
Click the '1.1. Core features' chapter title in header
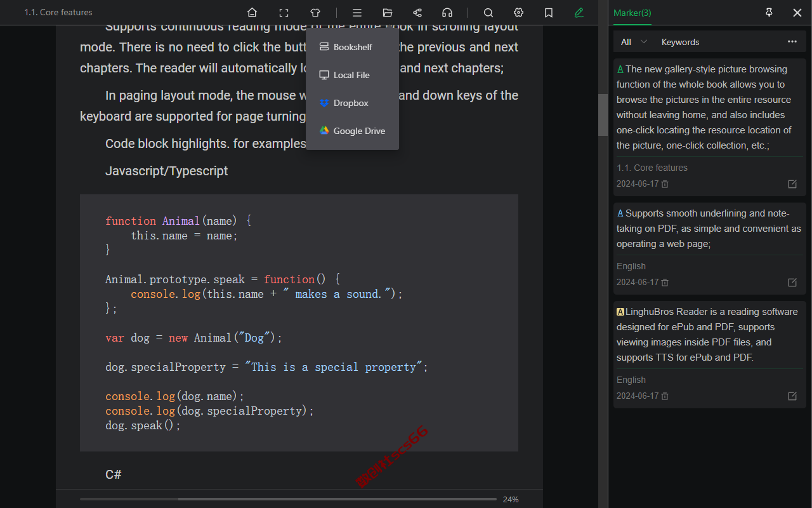pyautogui.click(x=58, y=12)
